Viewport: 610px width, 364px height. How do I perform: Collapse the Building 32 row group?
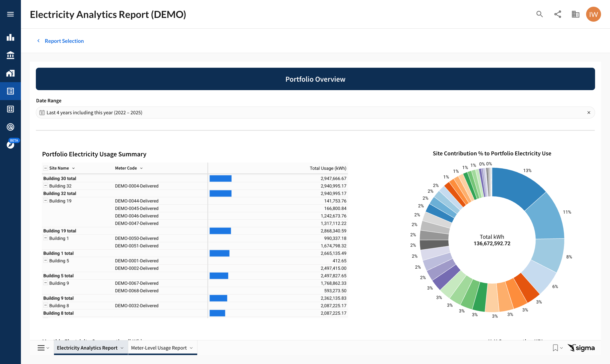[46, 186]
